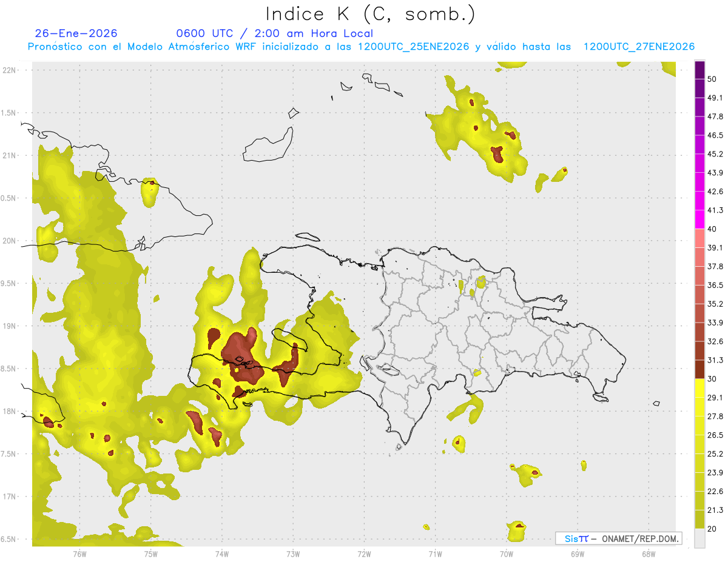
Task: Click the colorbar value '22.6'
Action: (x=715, y=491)
